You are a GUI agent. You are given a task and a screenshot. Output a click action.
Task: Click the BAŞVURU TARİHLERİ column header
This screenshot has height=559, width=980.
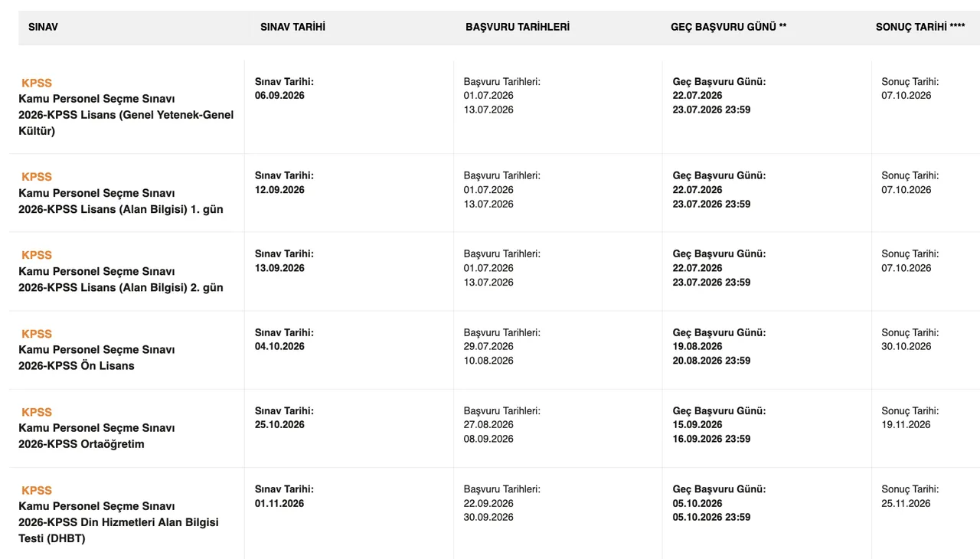coord(517,27)
